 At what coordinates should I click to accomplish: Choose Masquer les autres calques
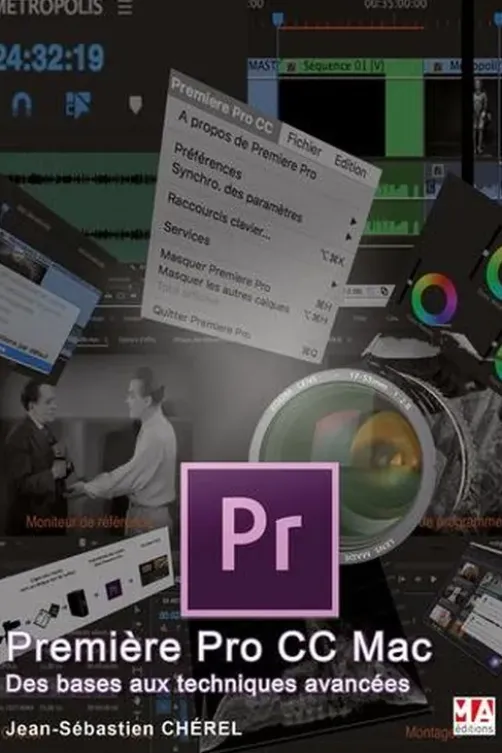click(x=223, y=289)
